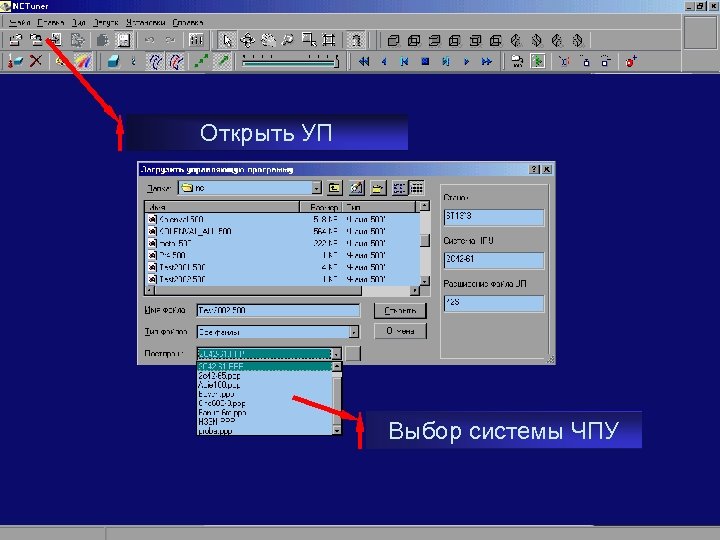Viewport: 720px width, 540px height.
Task: Play simulation with the single right arrow
Action: (467, 61)
